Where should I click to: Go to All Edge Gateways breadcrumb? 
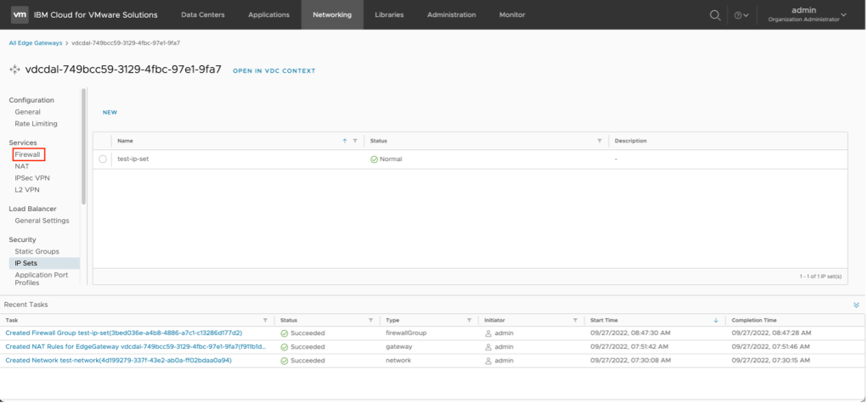point(35,42)
